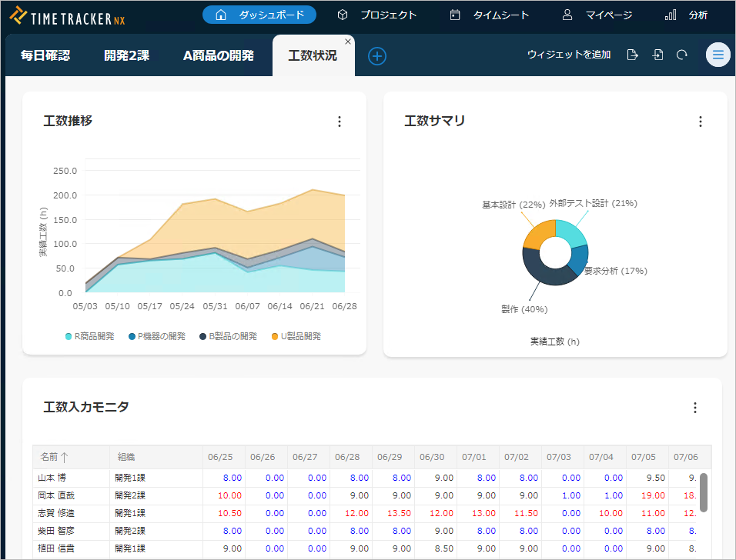Click the table's vertical scrollbar thumb

pos(703,492)
